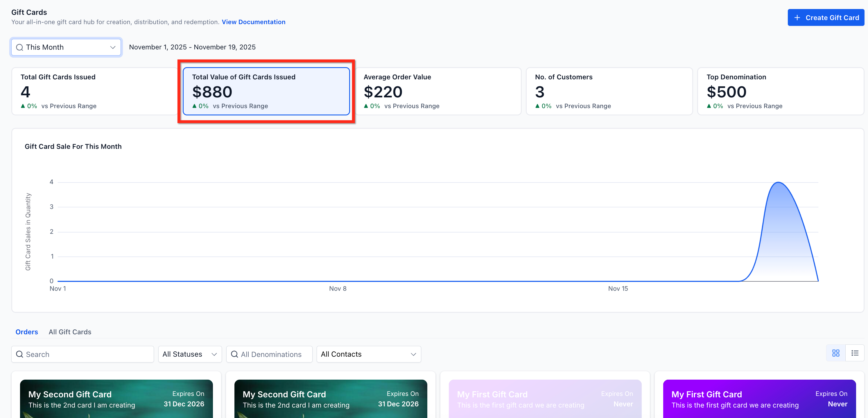Image resolution: width=868 pixels, height=418 pixels.
Task: Select the Orders tab
Action: 27,332
